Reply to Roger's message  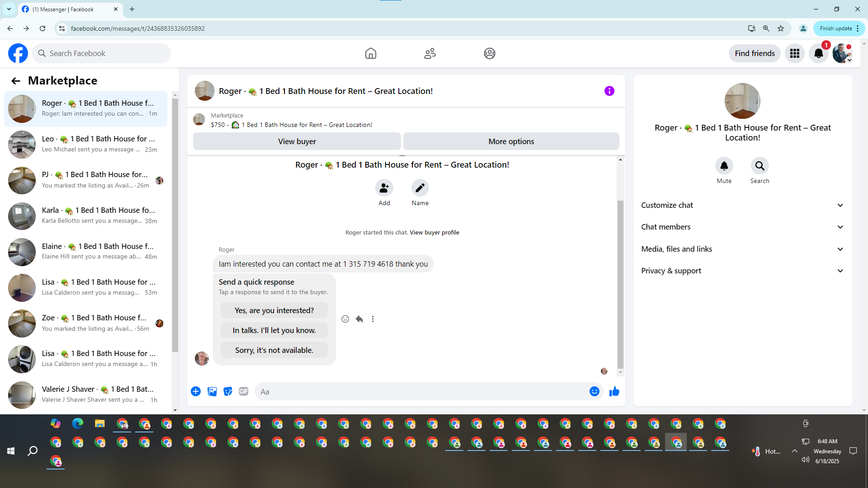tap(359, 319)
